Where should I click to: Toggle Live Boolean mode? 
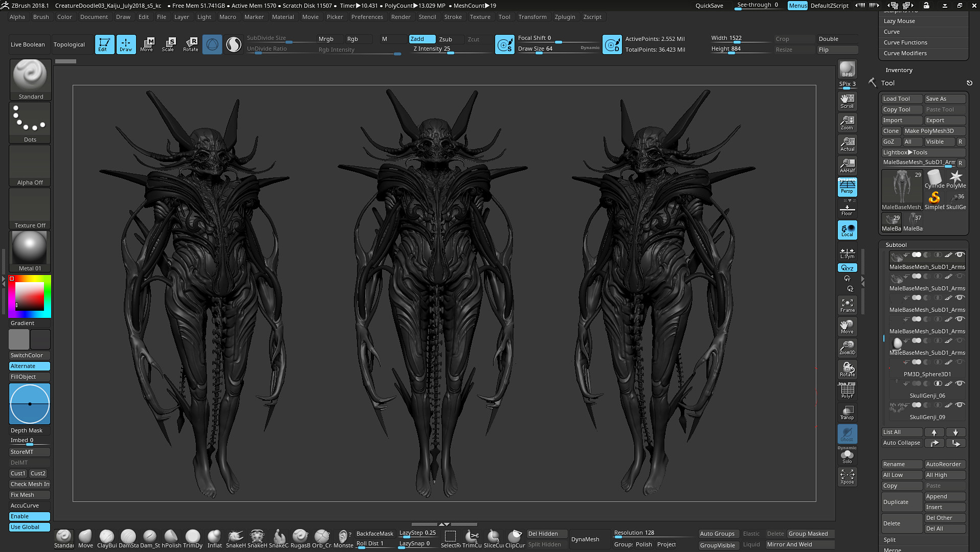pyautogui.click(x=28, y=44)
